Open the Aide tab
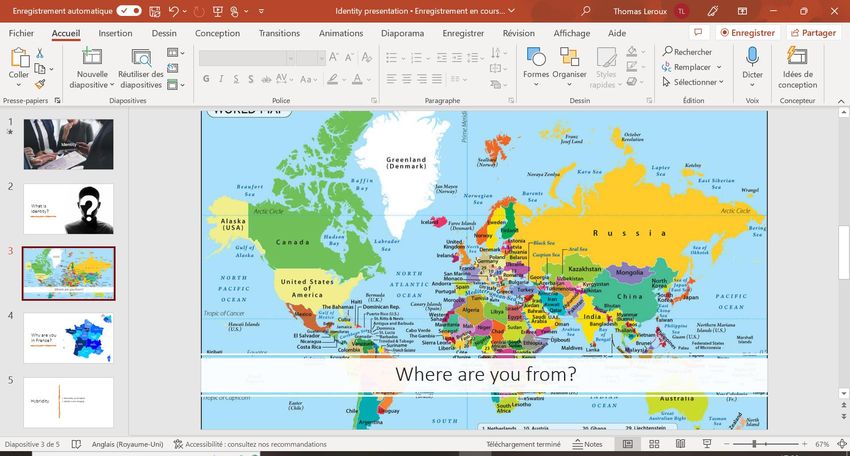850x456 pixels. click(616, 33)
